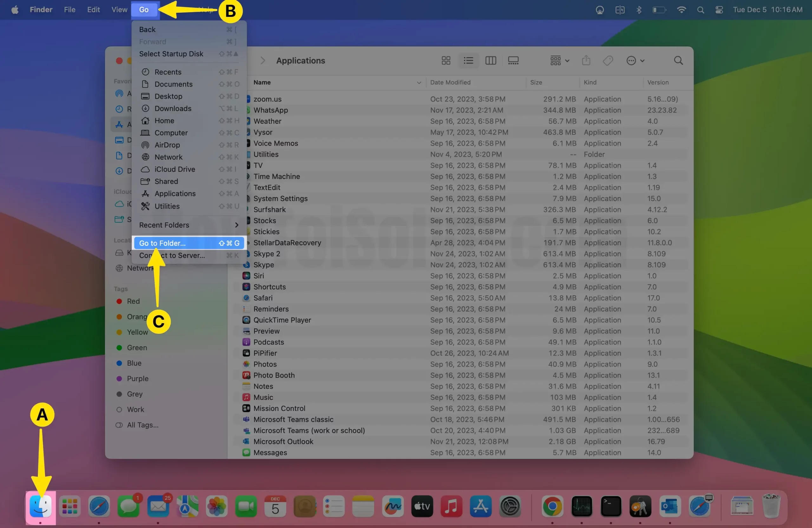The width and height of the screenshot is (812, 528).
Task: Choose Connect to Server… menu item
Action: click(189, 256)
